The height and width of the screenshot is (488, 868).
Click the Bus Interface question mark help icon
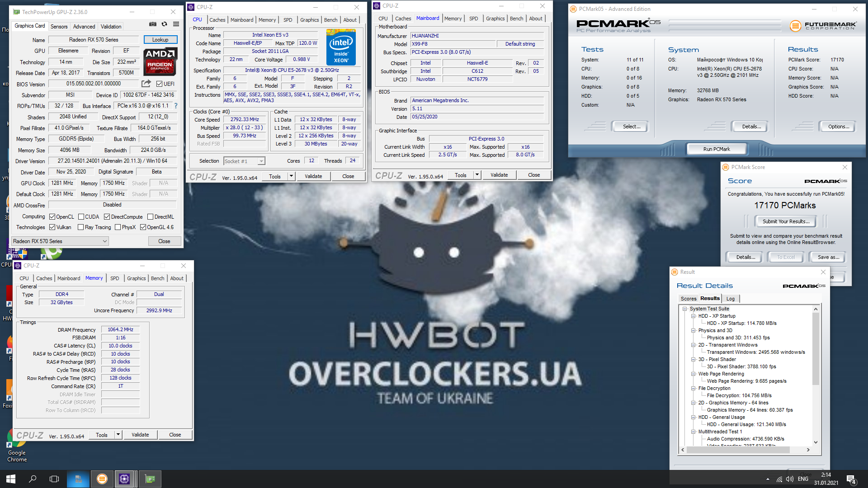(176, 106)
